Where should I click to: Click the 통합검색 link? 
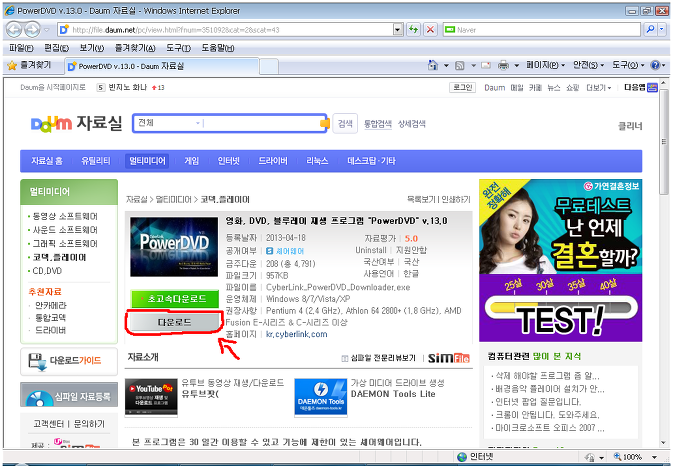click(378, 124)
